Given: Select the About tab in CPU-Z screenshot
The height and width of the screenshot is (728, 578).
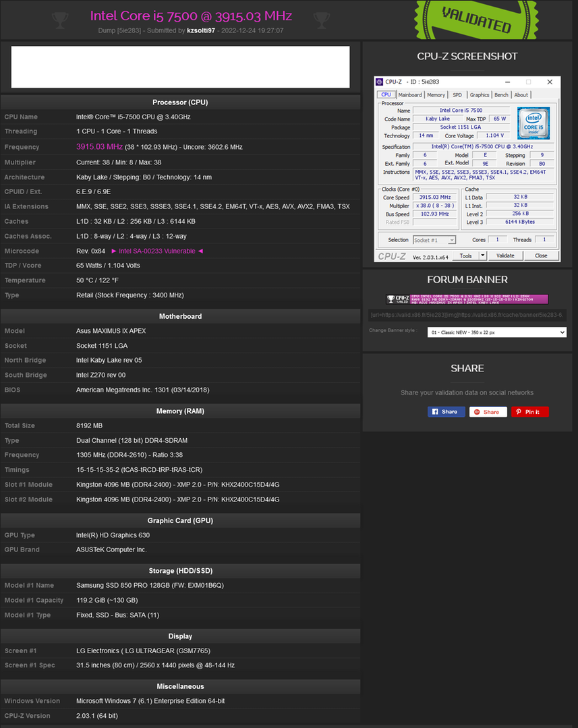Looking at the screenshot, I should (521, 95).
